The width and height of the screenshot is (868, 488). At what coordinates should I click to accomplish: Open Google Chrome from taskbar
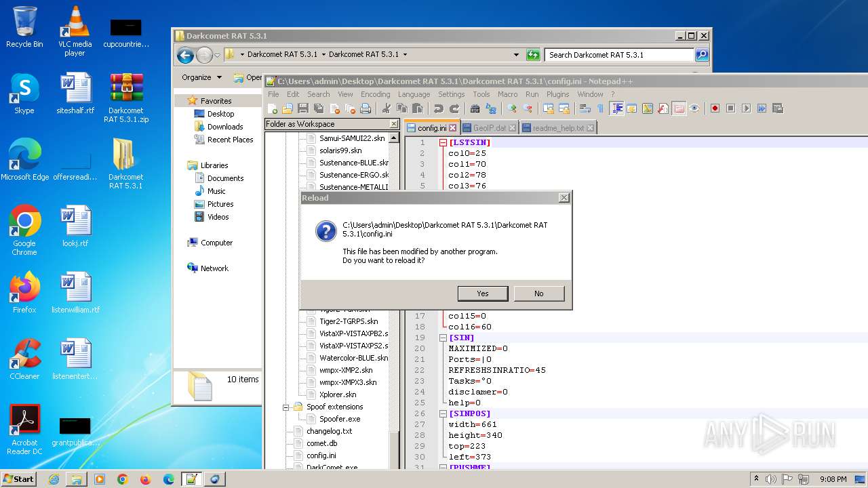point(123,479)
